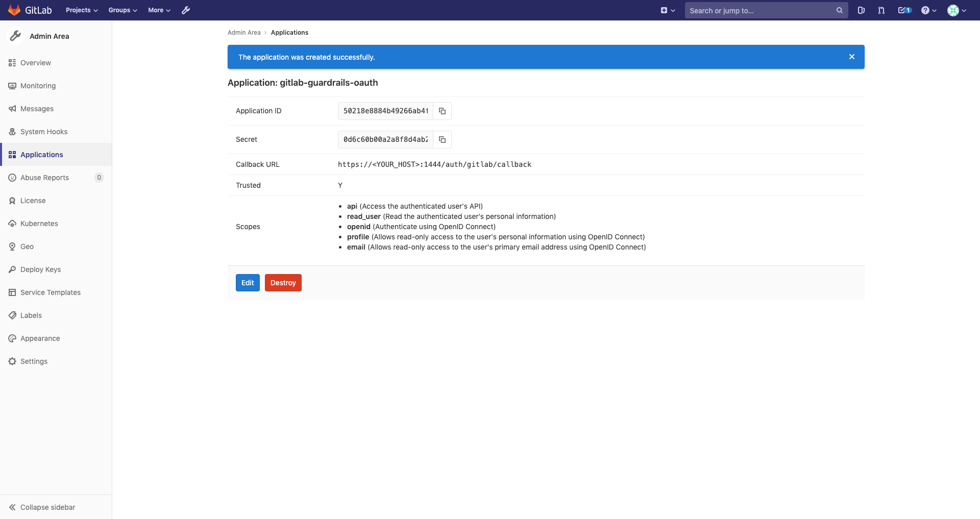The height and width of the screenshot is (519, 980).
Task: Open the user avatar menu
Action: pyautogui.click(x=957, y=10)
